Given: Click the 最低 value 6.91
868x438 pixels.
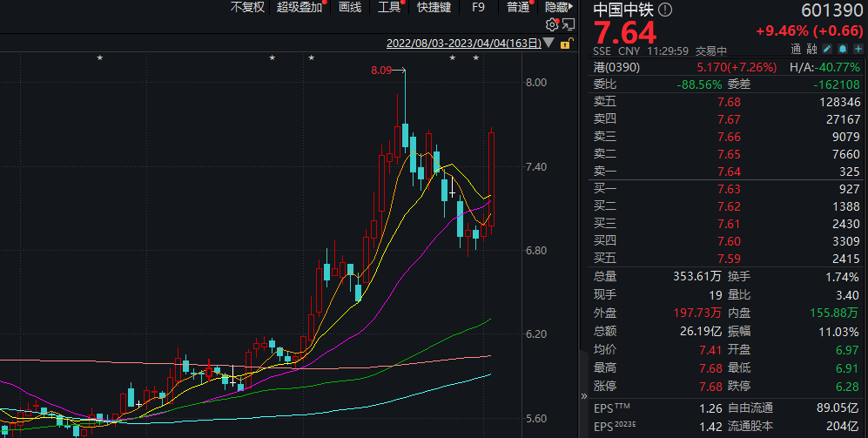Looking at the screenshot, I should click(847, 368).
